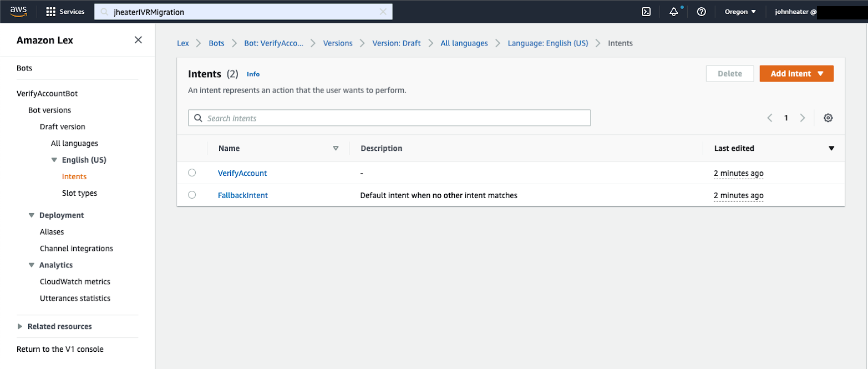Screen dimensions: 868x369
Task: Open Draft version in sidebar
Action: pos(63,127)
